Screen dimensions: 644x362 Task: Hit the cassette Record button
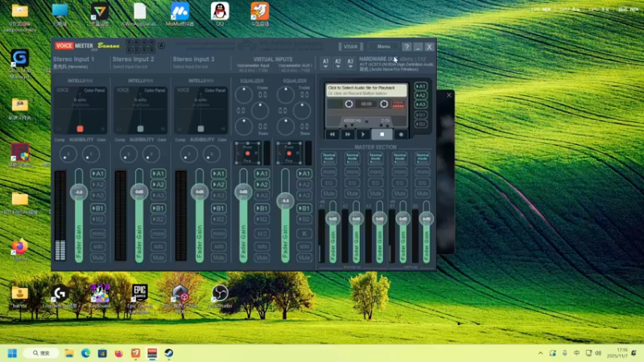coord(400,134)
